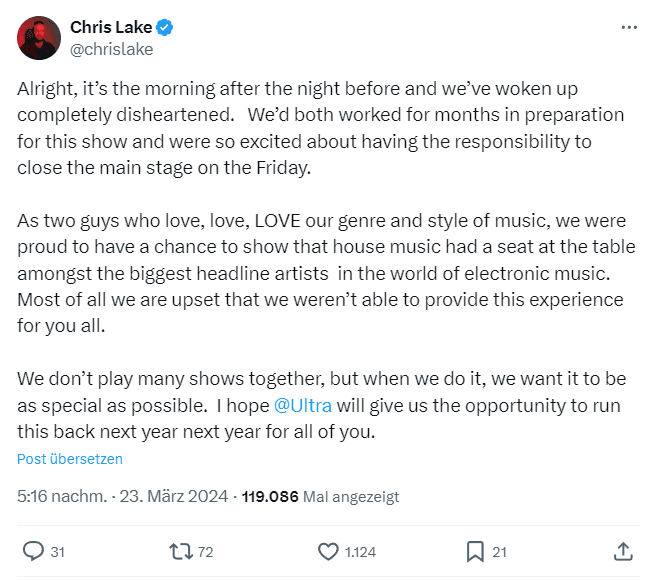This screenshot has height=580, width=655.
Task: Click the reply speech bubble icon
Action: click(x=33, y=551)
